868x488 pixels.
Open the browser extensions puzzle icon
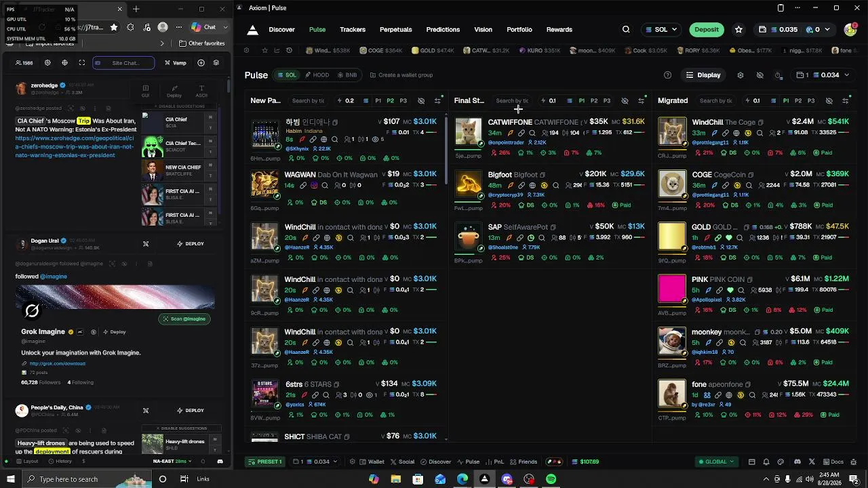[x=129, y=27]
